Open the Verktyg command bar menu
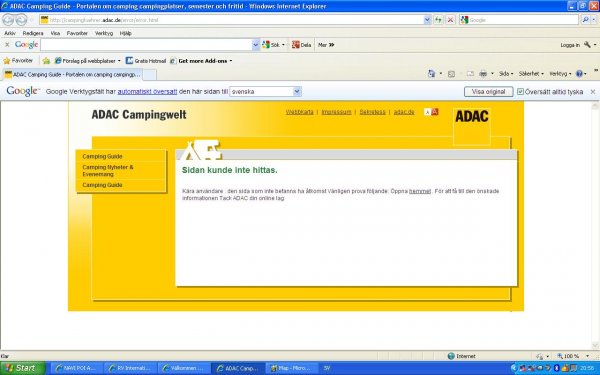 (560, 73)
